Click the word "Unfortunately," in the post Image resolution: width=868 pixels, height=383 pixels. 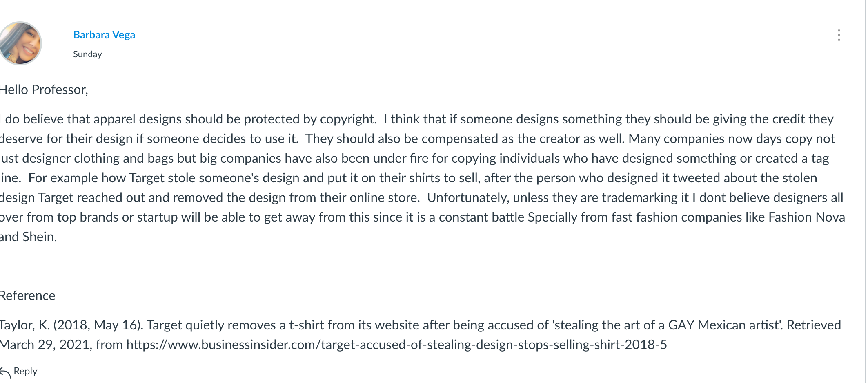pos(468,198)
